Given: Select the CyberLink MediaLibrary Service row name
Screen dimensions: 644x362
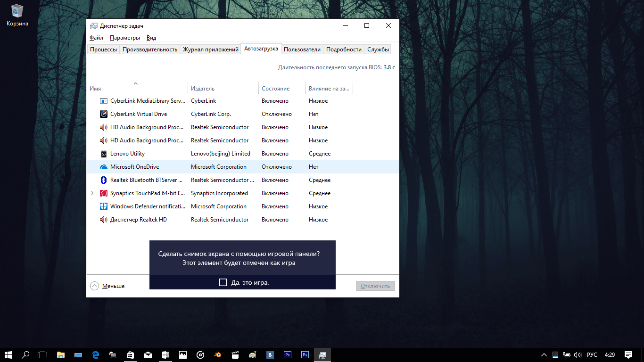Looking at the screenshot, I should (148, 101).
